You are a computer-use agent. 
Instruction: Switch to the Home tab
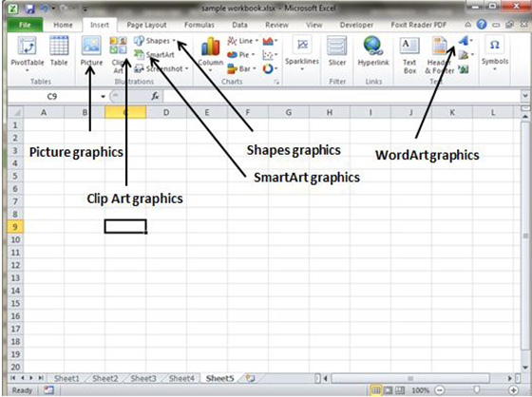coord(63,25)
